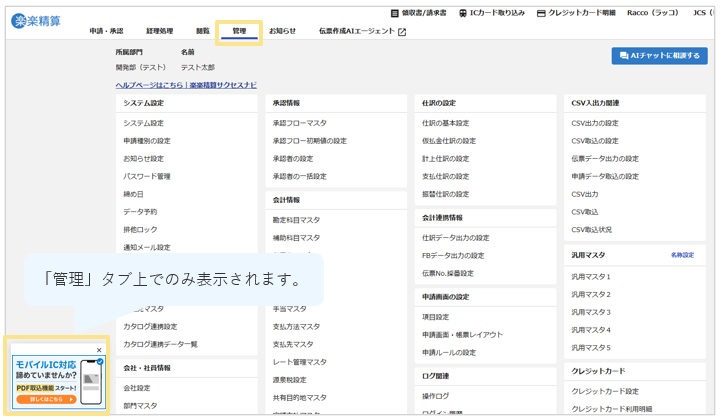Open the 閲覧 tab
The height and width of the screenshot is (420, 721).
coord(203,31)
